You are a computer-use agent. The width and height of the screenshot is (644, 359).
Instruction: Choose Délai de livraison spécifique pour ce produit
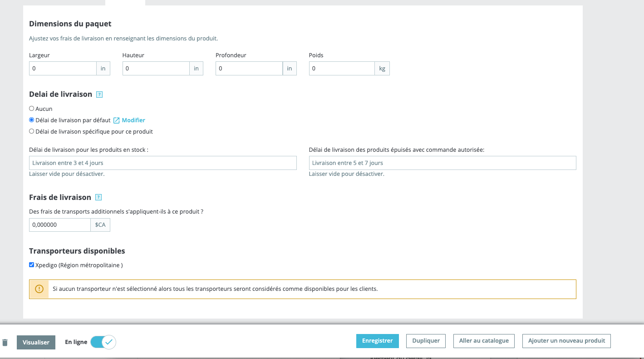pyautogui.click(x=31, y=131)
